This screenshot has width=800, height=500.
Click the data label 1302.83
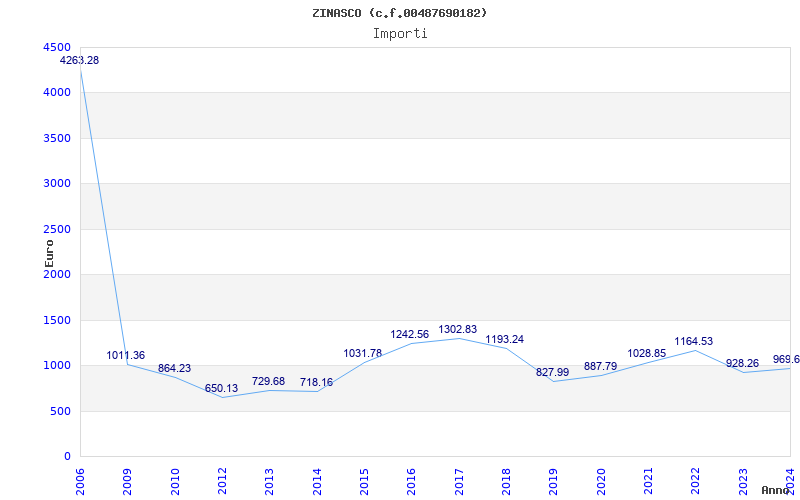tap(458, 329)
